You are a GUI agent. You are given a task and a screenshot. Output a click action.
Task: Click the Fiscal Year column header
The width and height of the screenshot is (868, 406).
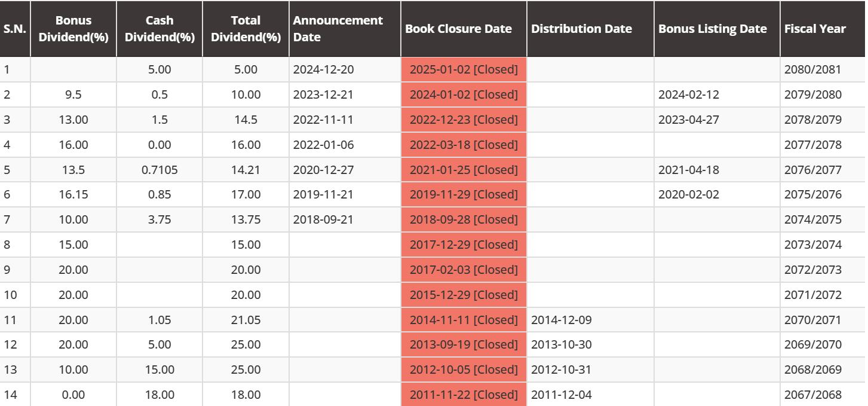pos(815,29)
